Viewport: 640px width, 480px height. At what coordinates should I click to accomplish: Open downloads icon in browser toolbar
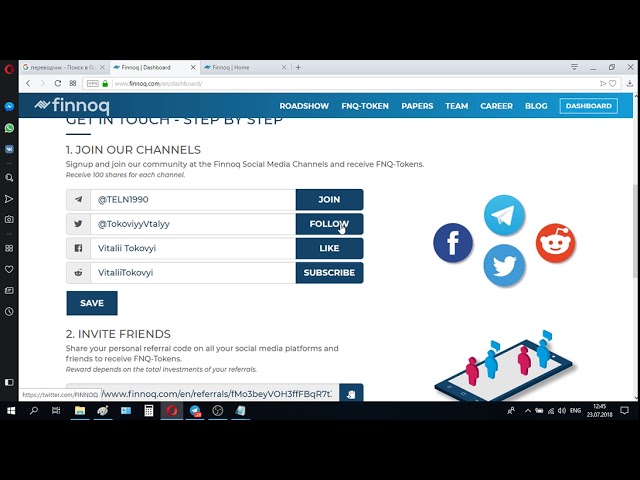630,83
